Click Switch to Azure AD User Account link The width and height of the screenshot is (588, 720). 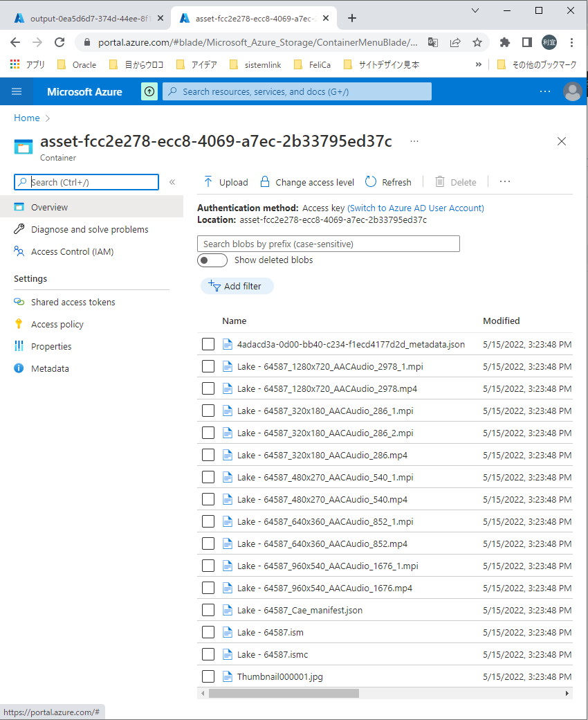click(416, 208)
